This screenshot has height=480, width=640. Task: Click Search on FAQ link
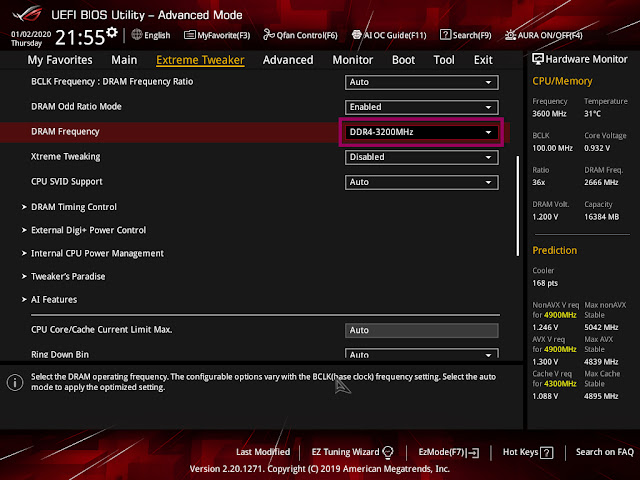604,452
